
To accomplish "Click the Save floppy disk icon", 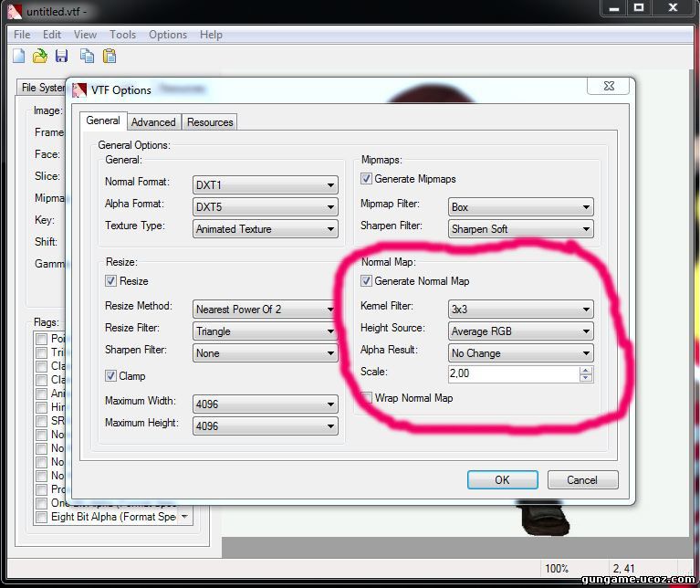I will pos(62,57).
